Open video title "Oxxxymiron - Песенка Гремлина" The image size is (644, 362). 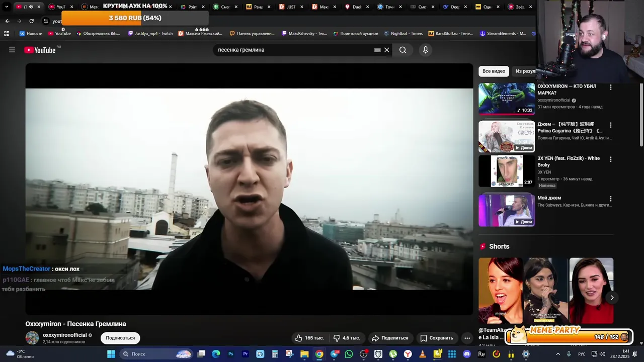pos(76,324)
